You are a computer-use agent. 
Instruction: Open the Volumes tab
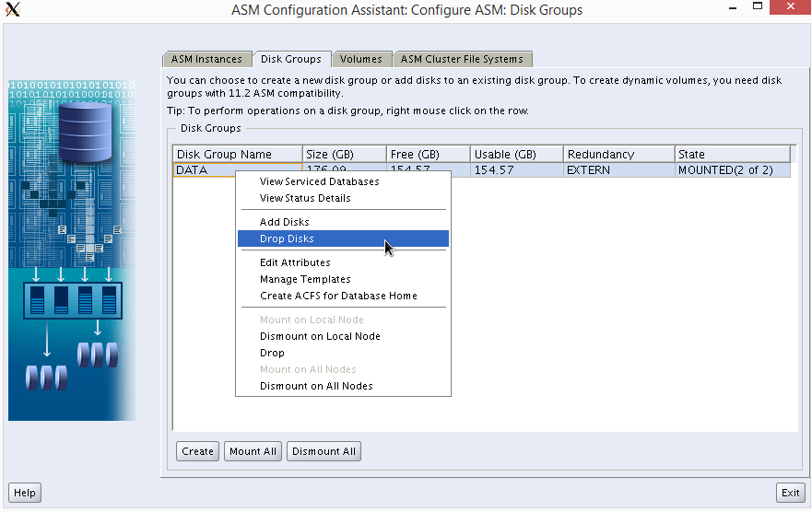[x=360, y=59]
